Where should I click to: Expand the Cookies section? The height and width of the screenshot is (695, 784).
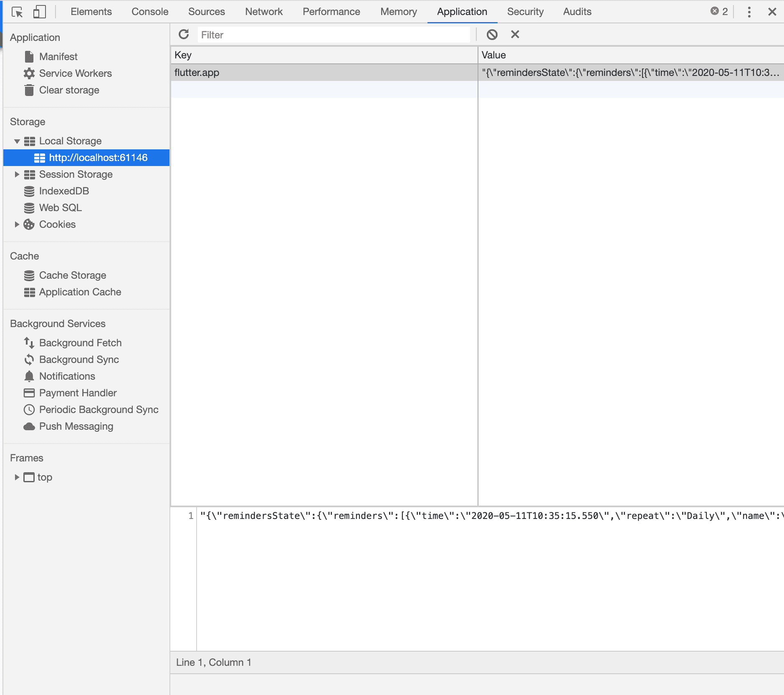(17, 224)
